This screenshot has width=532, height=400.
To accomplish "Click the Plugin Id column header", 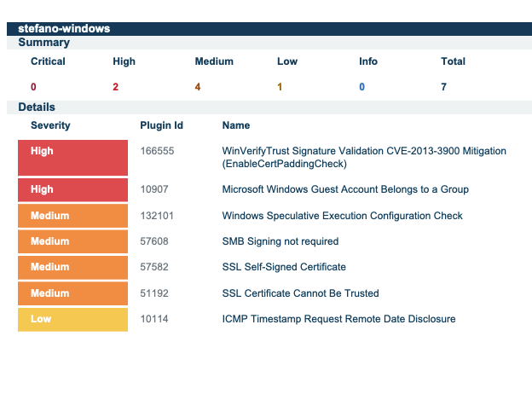I will pyautogui.click(x=161, y=125).
